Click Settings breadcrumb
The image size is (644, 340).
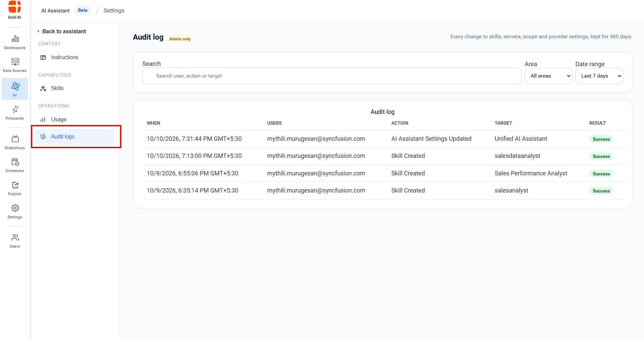tap(114, 11)
